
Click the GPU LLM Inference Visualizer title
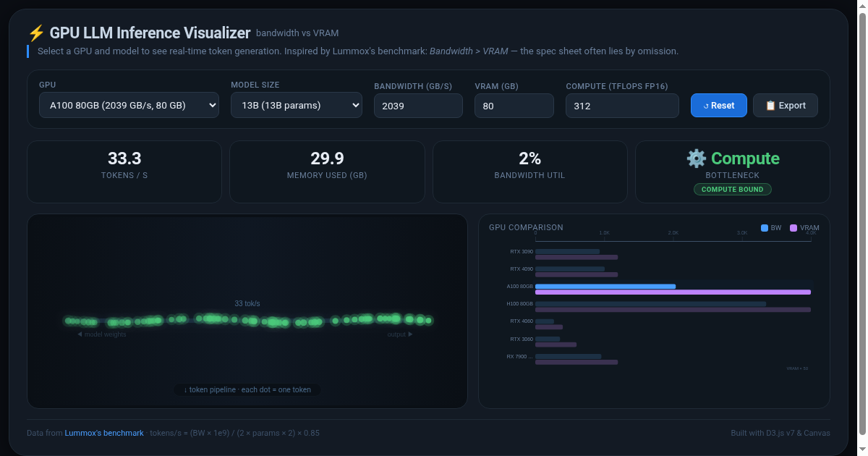tap(150, 33)
